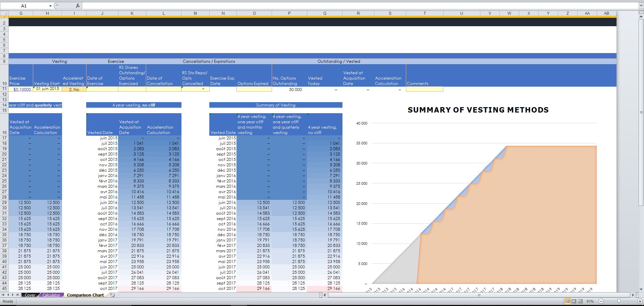Click the 91% zoom level button

(x=590, y=301)
